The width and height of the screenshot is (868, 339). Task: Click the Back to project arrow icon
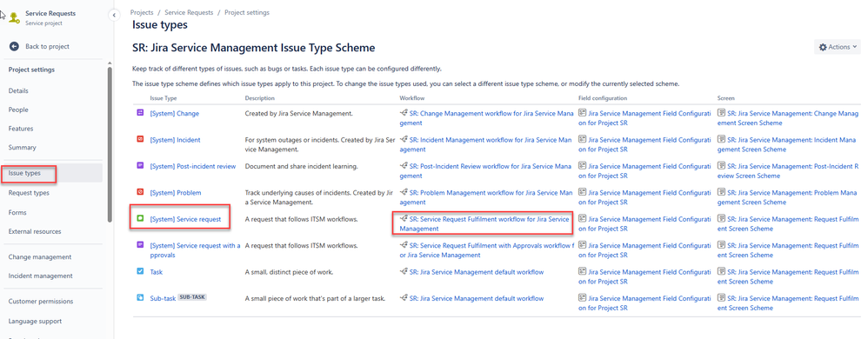click(15, 46)
